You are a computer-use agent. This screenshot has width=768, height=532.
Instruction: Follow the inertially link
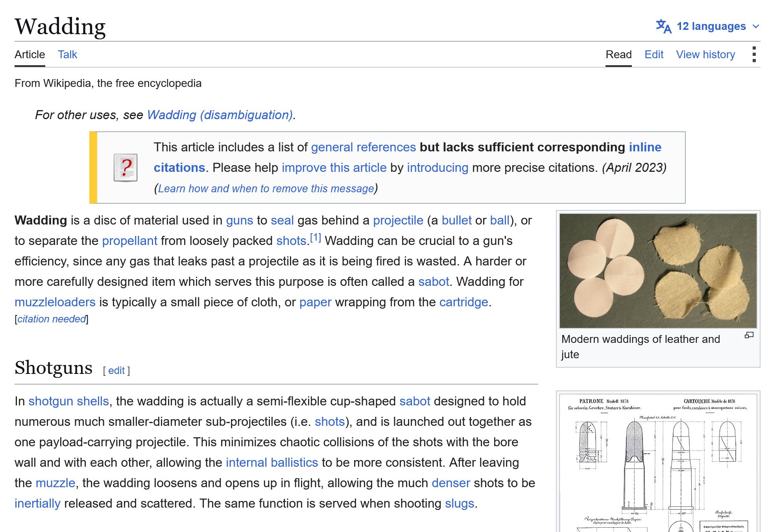point(37,503)
